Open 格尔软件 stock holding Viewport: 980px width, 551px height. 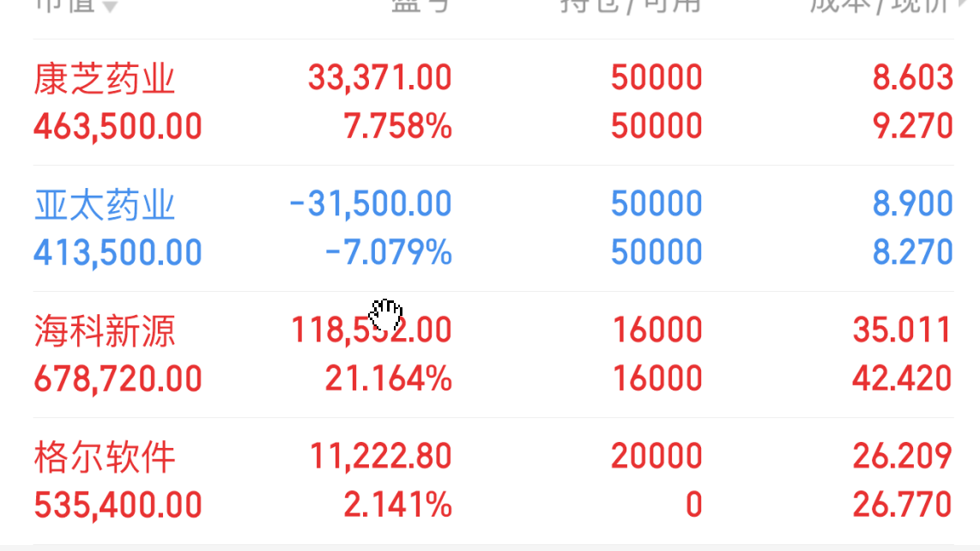pos(493,481)
